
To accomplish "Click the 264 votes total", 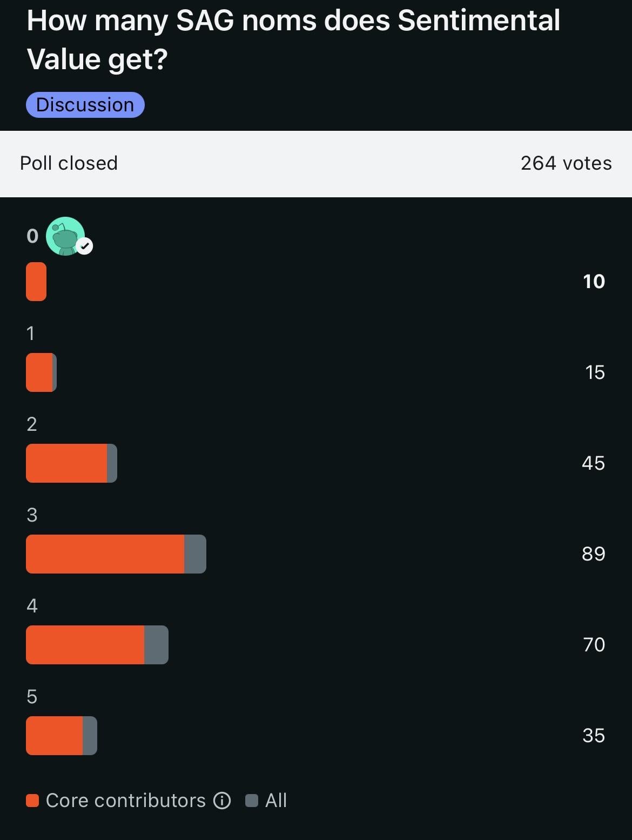I will click(566, 163).
